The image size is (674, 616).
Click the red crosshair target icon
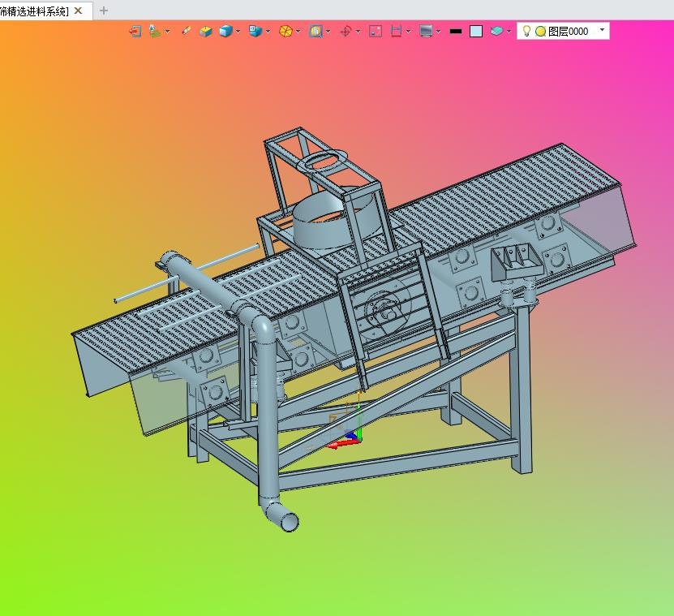click(x=346, y=31)
